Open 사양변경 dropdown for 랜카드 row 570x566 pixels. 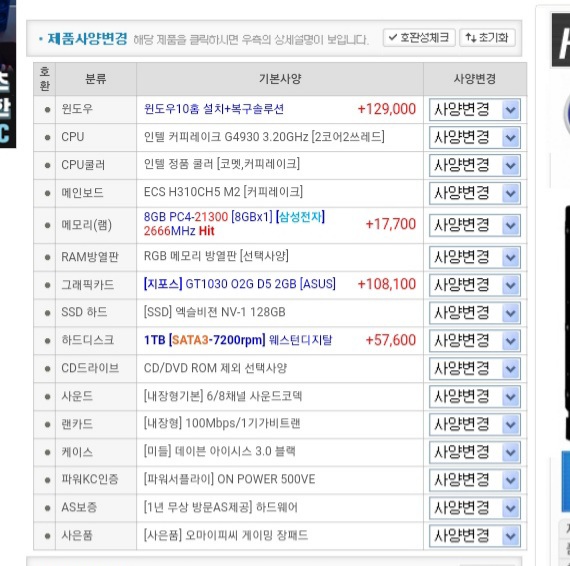point(475,424)
